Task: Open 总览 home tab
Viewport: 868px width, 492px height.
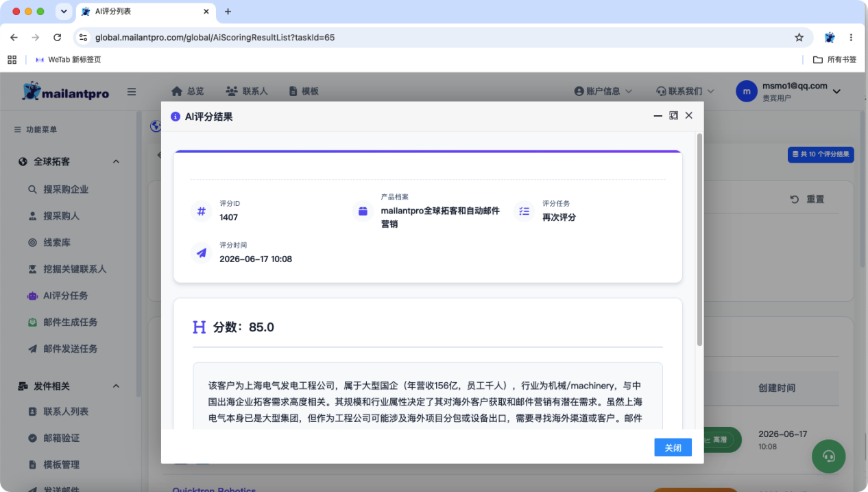Action: click(188, 91)
